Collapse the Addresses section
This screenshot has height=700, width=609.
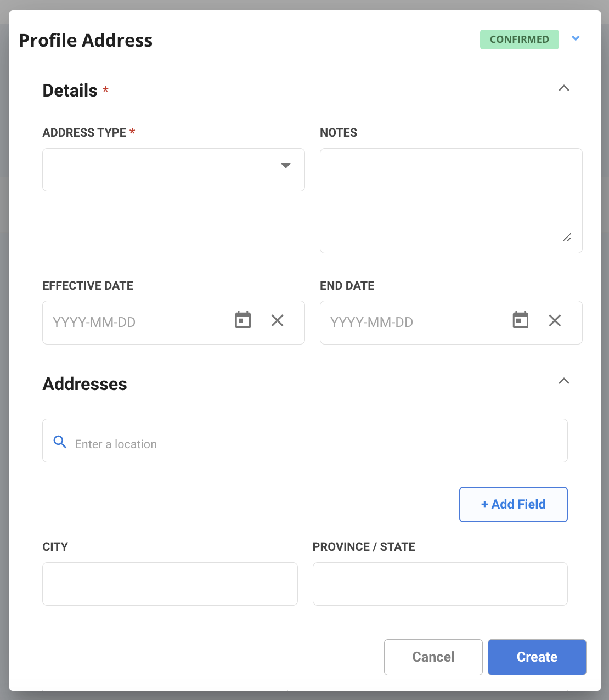click(x=563, y=381)
